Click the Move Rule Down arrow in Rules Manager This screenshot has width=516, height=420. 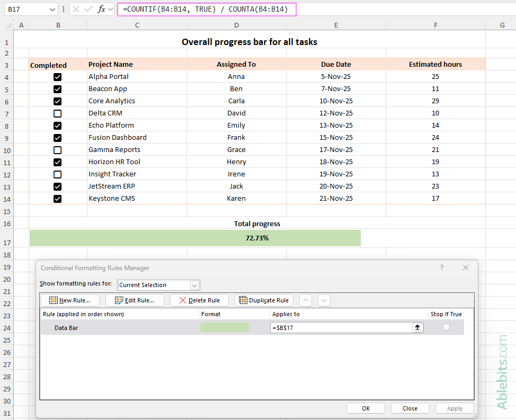click(x=324, y=300)
